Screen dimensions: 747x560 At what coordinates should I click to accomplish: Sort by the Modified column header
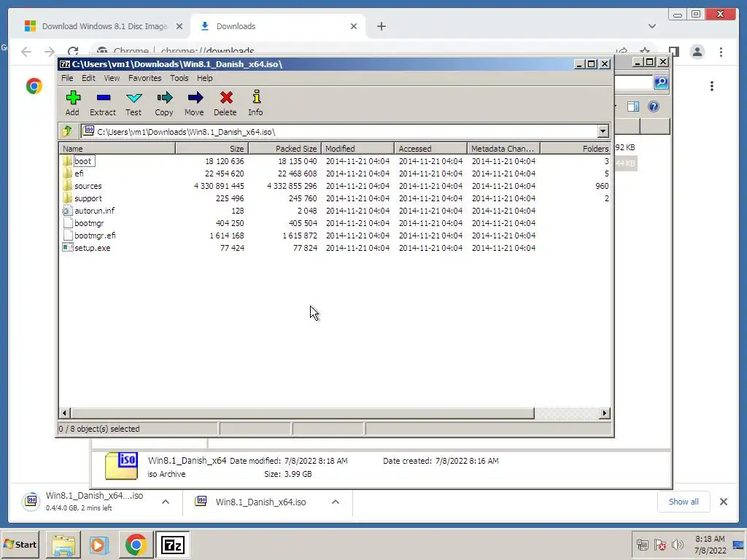click(357, 149)
